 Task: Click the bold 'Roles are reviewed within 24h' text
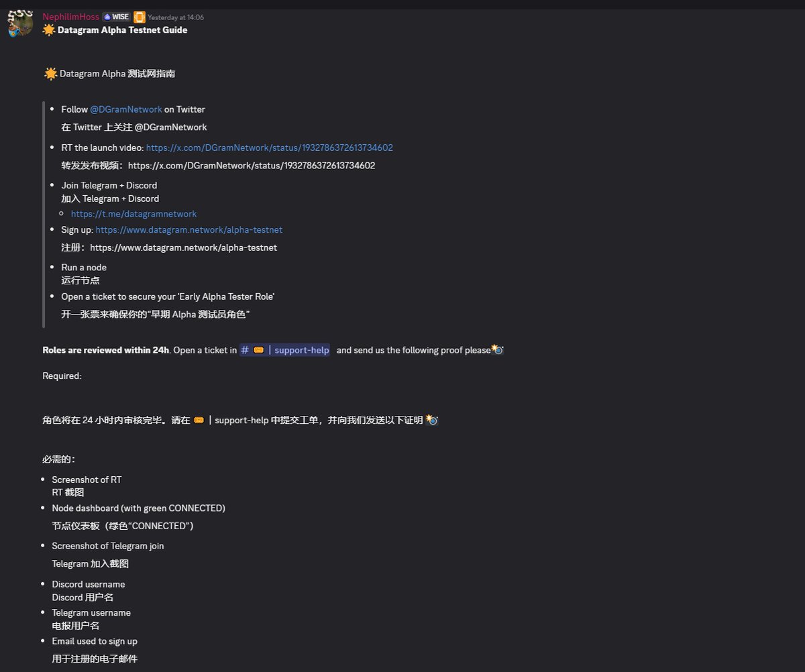[106, 350]
